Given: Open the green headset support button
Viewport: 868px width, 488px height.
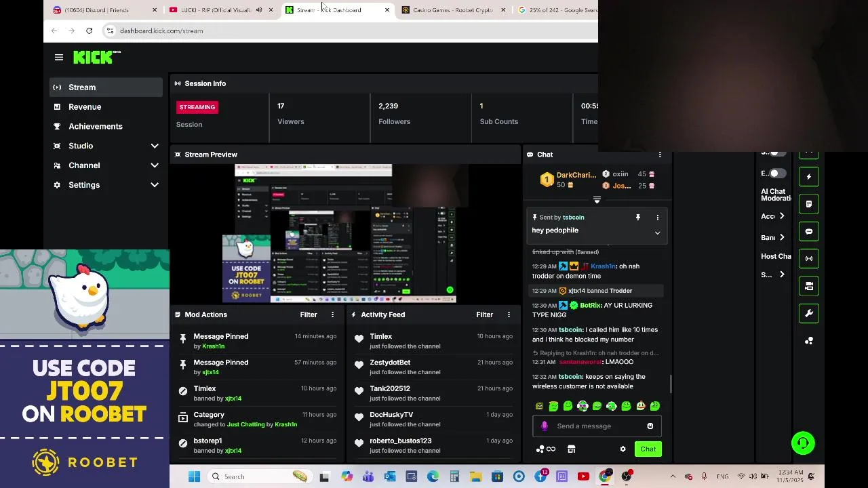Looking at the screenshot, I should point(803,443).
